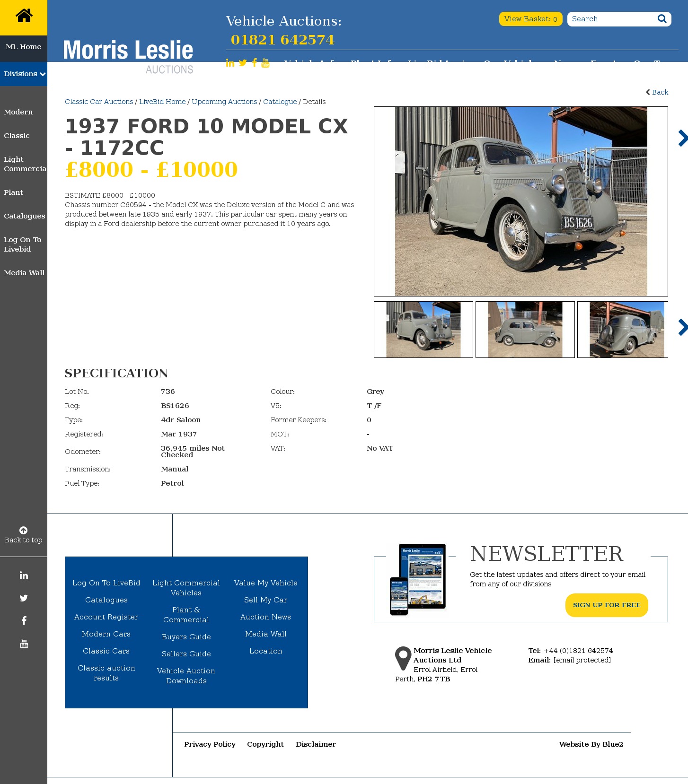Open Buyers Guide link

[x=186, y=637]
